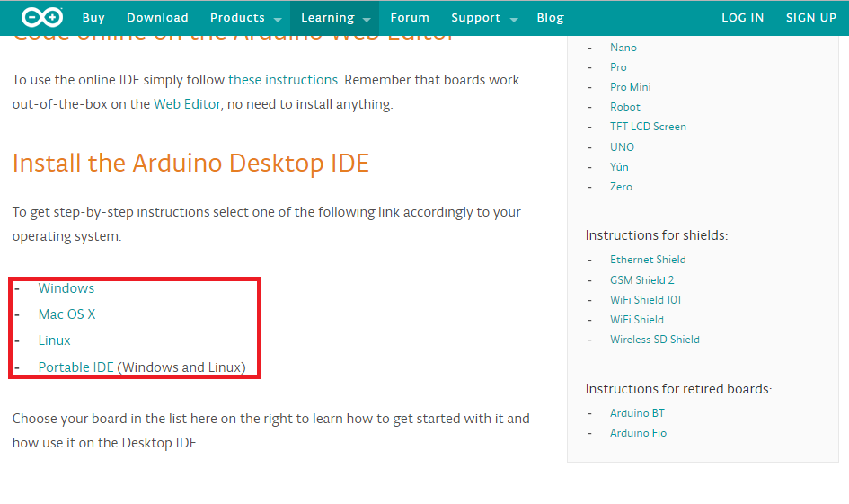Go to the Forum page
Screen dimensions: 849x504
410,17
